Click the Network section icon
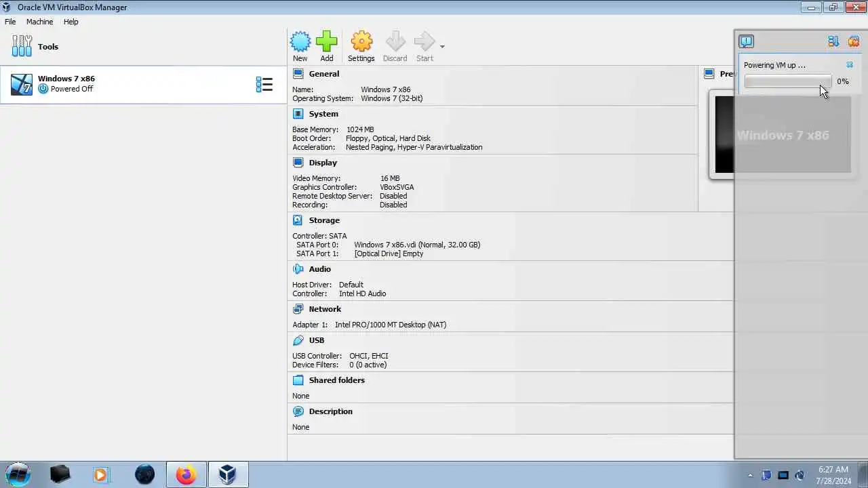Viewport: 868px width, 488px height. click(298, 309)
